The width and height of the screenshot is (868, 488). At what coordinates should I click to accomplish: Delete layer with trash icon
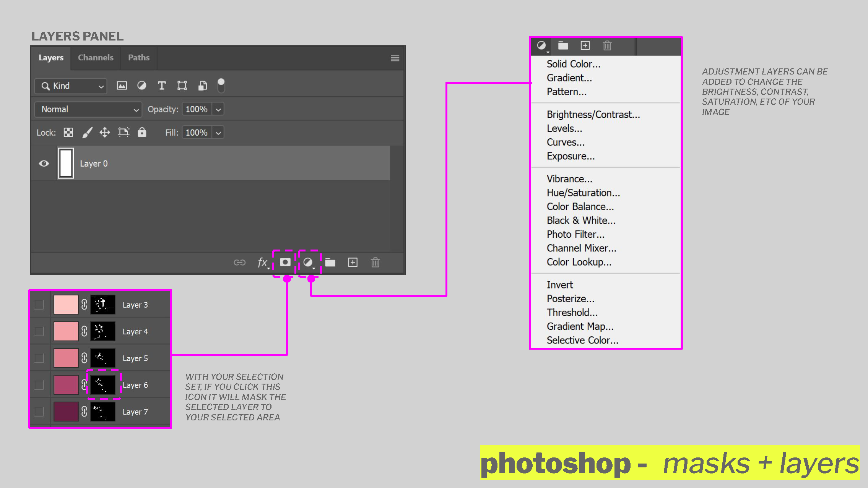pyautogui.click(x=375, y=263)
